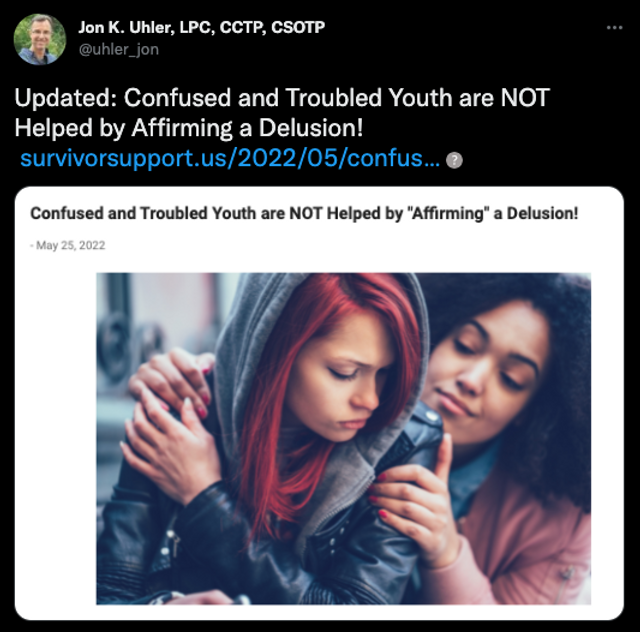The height and width of the screenshot is (632, 640).
Task: Open Jon K. Uhler's profile avatar
Action: pyautogui.click(x=40, y=39)
